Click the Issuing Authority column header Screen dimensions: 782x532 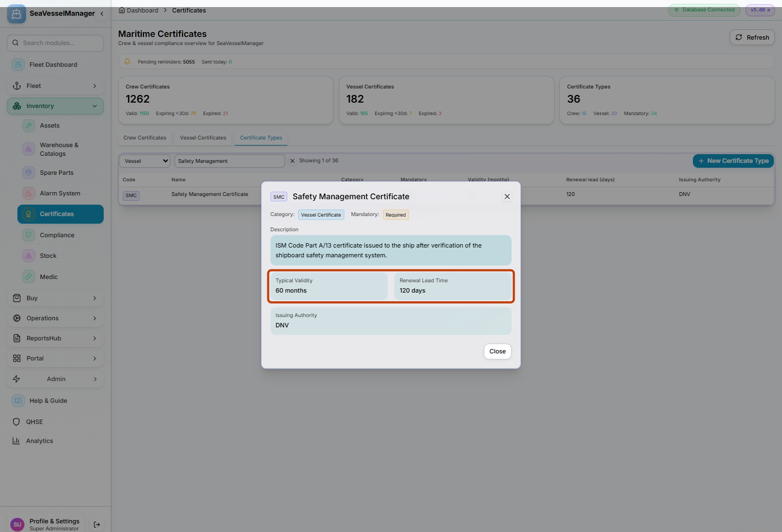click(x=699, y=180)
